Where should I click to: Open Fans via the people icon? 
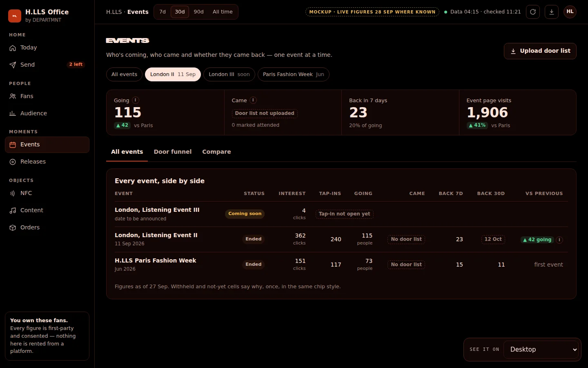pyautogui.click(x=13, y=96)
